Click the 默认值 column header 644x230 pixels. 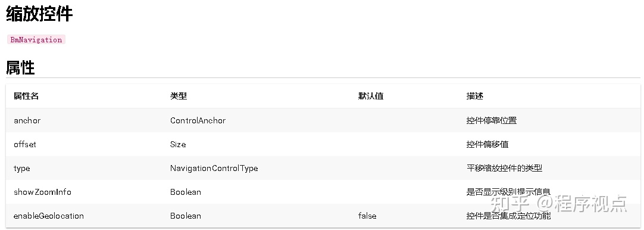pos(371,96)
